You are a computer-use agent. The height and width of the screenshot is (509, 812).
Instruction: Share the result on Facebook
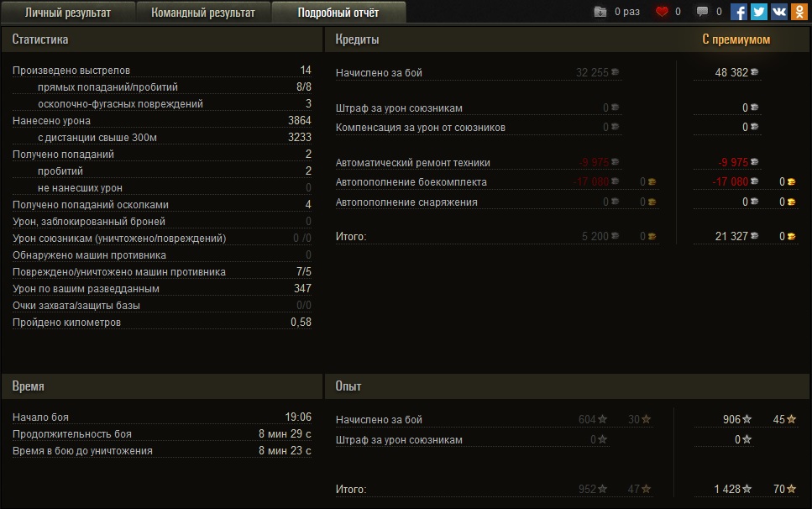(739, 12)
